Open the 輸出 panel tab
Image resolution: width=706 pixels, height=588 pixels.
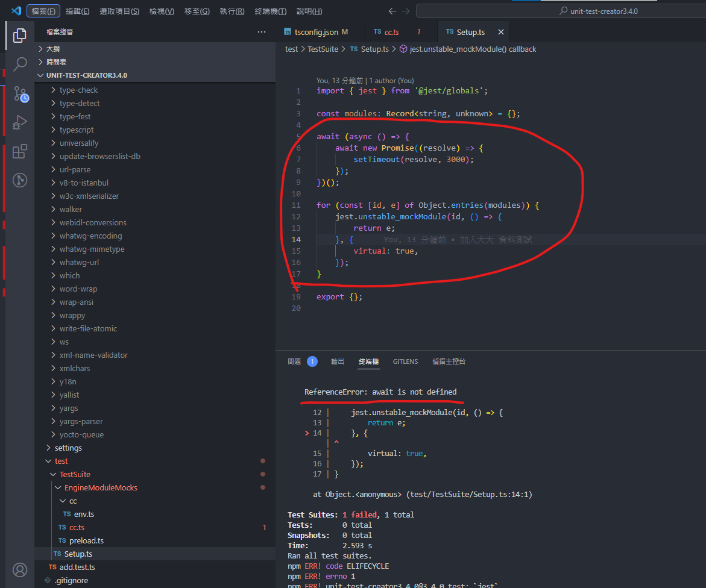[x=337, y=361]
